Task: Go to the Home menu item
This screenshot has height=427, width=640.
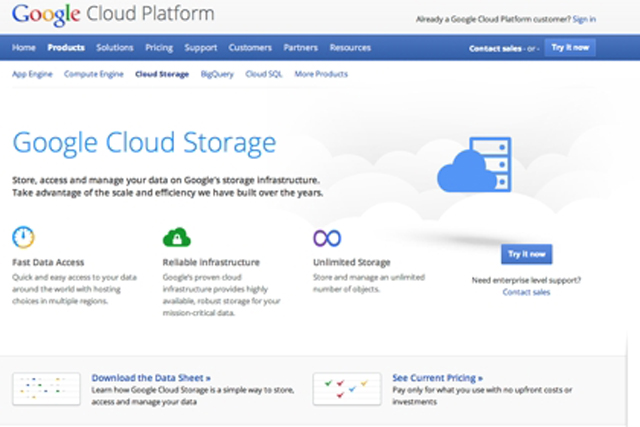Action: [x=24, y=48]
